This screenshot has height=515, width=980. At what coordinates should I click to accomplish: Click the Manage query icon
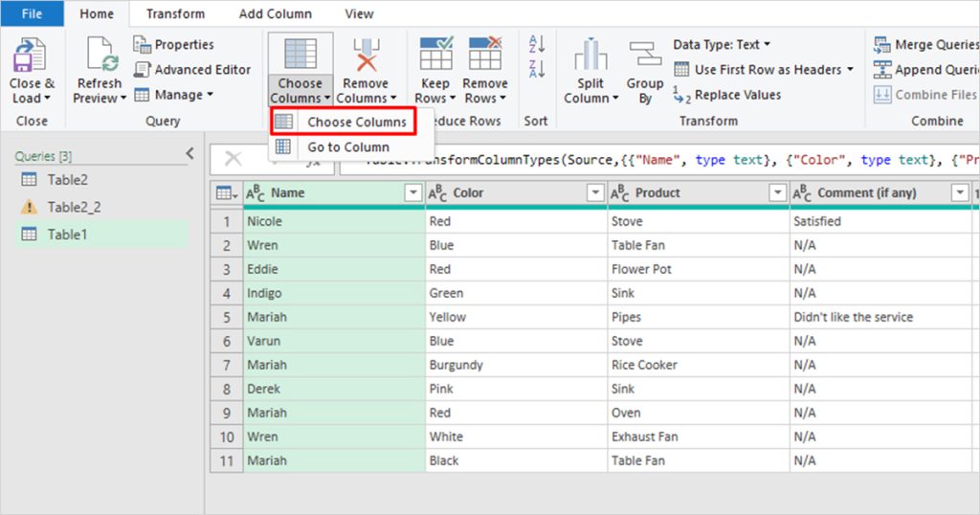coord(142,95)
